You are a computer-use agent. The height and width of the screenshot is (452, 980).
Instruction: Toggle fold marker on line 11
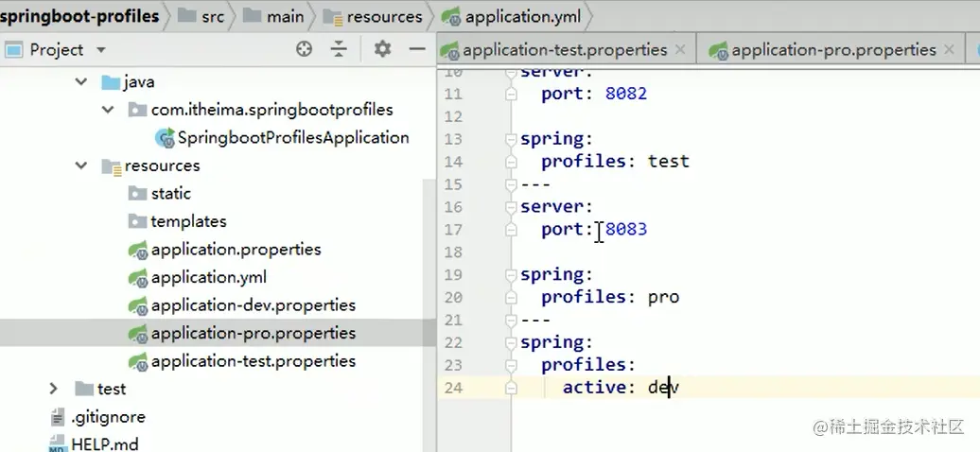point(511,95)
